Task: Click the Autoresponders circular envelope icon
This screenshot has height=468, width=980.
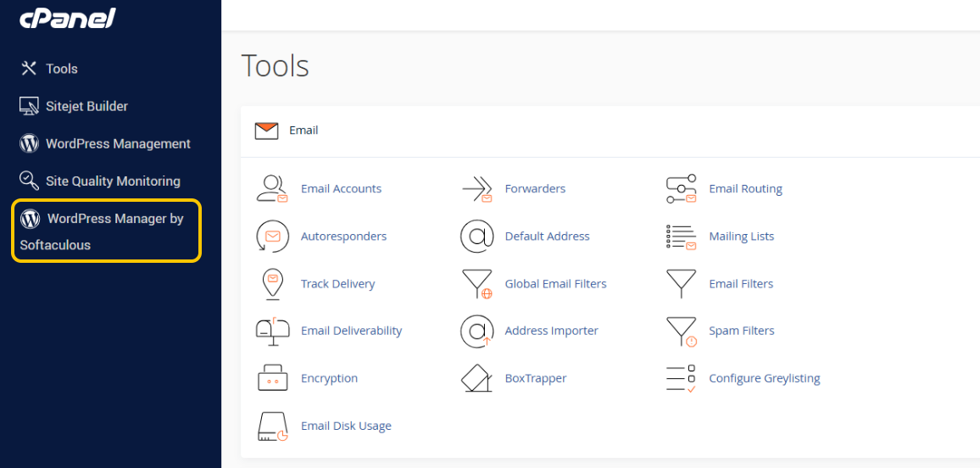Action: click(x=272, y=237)
